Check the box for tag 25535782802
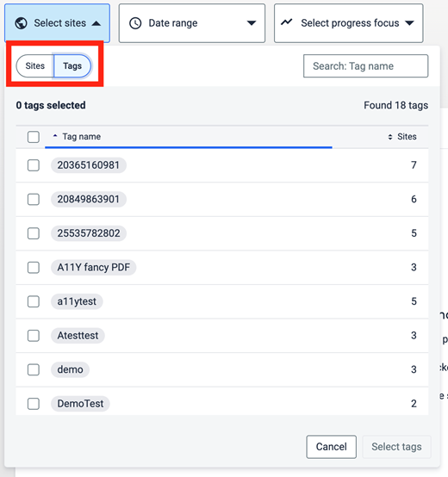 coord(34,233)
